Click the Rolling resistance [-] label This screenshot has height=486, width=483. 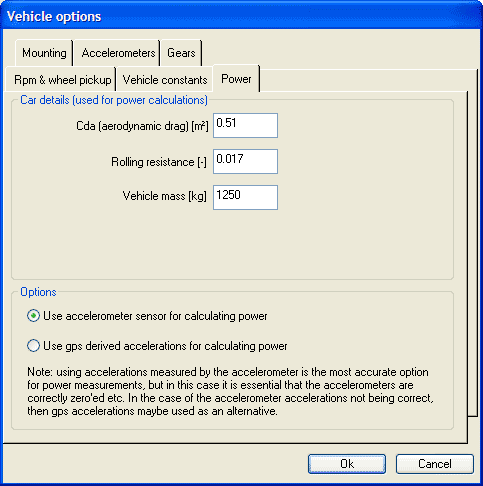159,162
